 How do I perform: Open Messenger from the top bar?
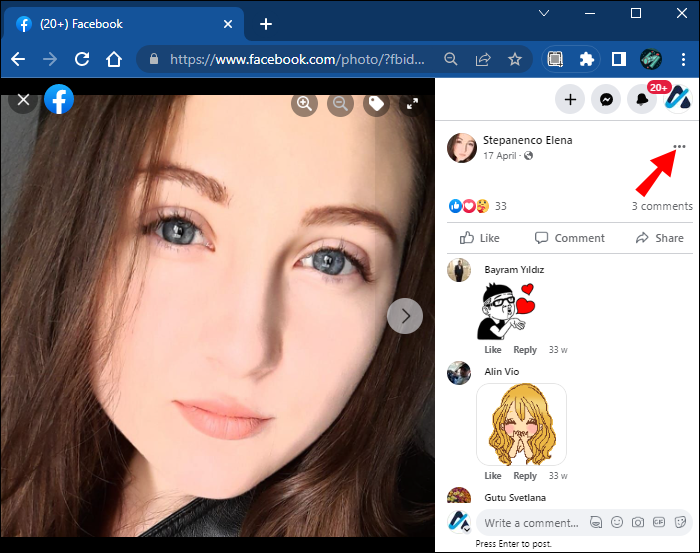click(x=605, y=99)
